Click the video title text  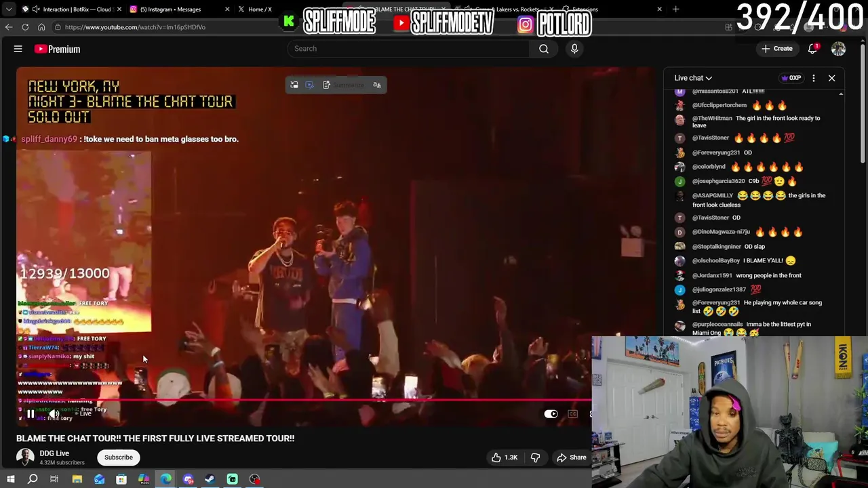(155, 439)
